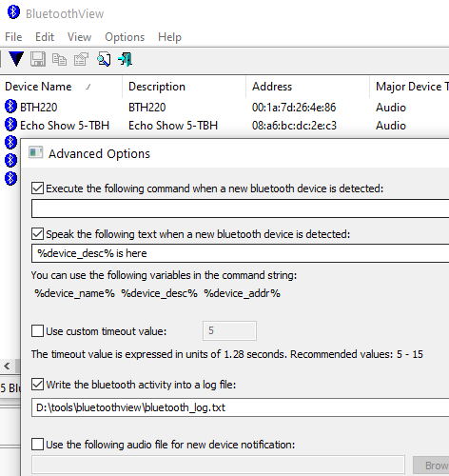Click the custom timeout value field

[x=229, y=331]
